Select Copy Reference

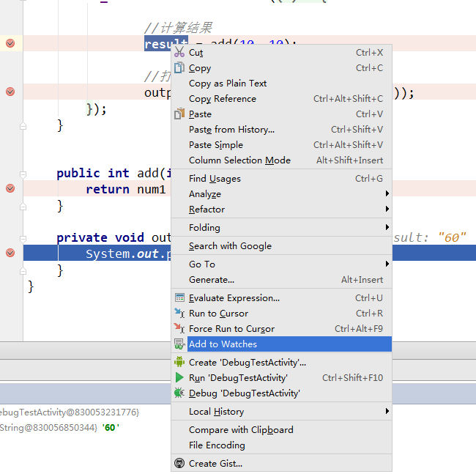[x=281, y=99]
